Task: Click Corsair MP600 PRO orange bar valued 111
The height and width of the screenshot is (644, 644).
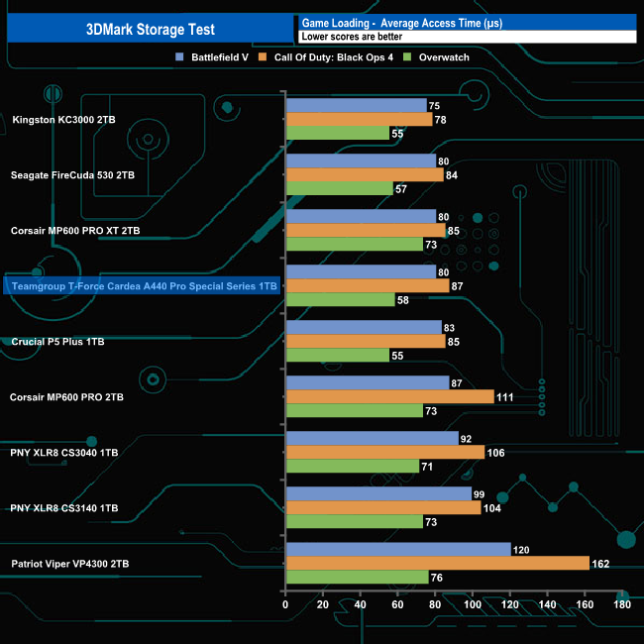Action: pyautogui.click(x=390, y=396)
